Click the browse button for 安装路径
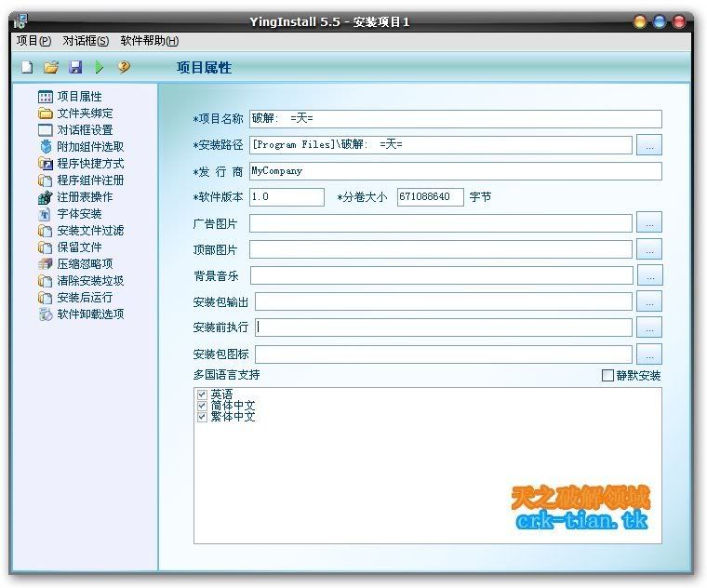Viewport: 707px width, 588px height. point(650,145)
